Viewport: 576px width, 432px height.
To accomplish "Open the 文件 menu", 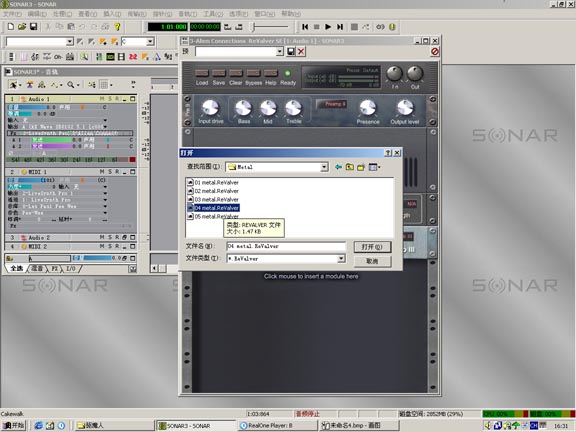I will (x=12, y=14).
